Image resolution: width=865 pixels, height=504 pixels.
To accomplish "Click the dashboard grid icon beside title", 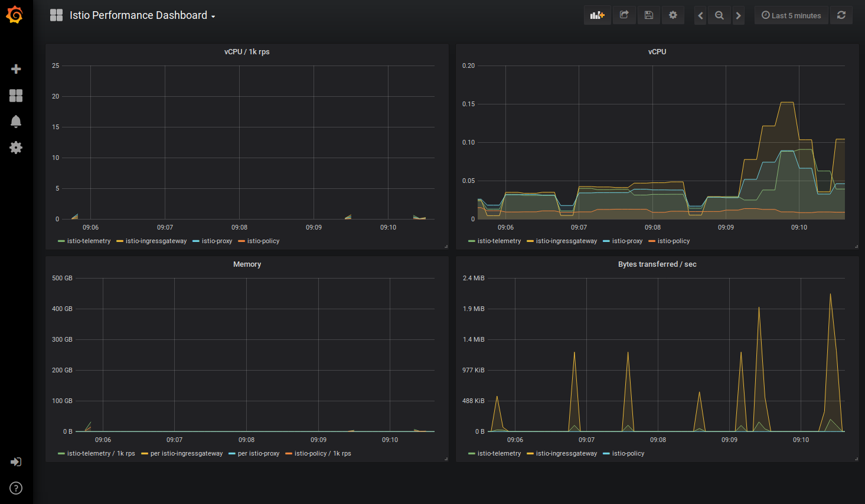I will (x=56, y=15).
